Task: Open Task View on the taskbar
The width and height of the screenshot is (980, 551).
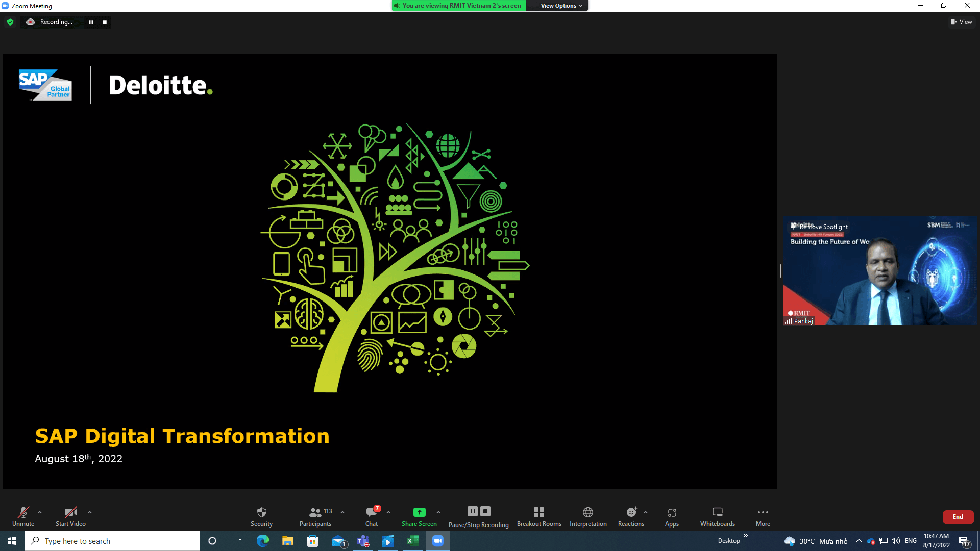Action: coord(237,541)
